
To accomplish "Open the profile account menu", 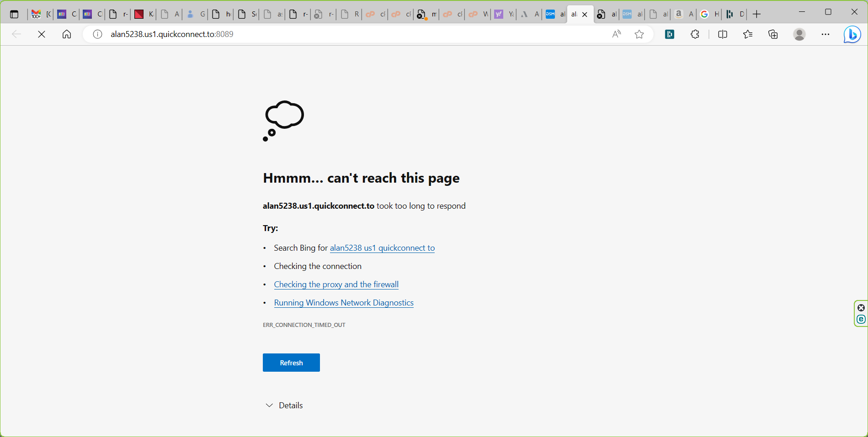I will pyautogui.click(x=799, y=34).
